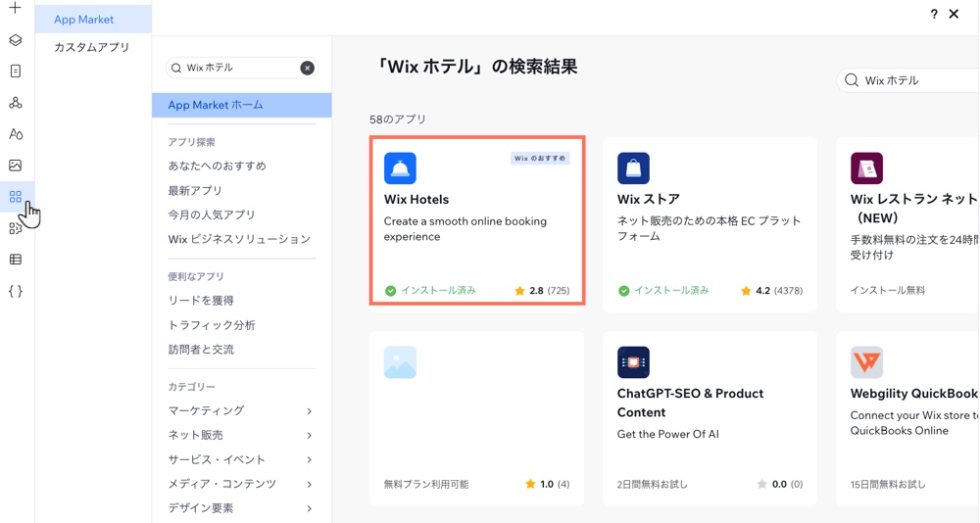This screenshot has height=523, width=980.
Task: Go to App Market ホーム
Action: [x=241, y=105]
